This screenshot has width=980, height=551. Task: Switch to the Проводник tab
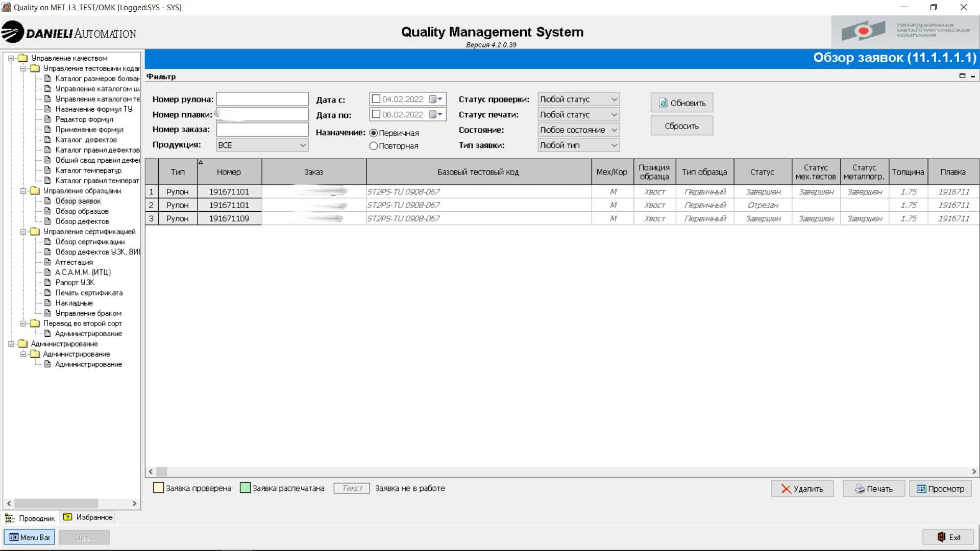click(x=31, y=518)
